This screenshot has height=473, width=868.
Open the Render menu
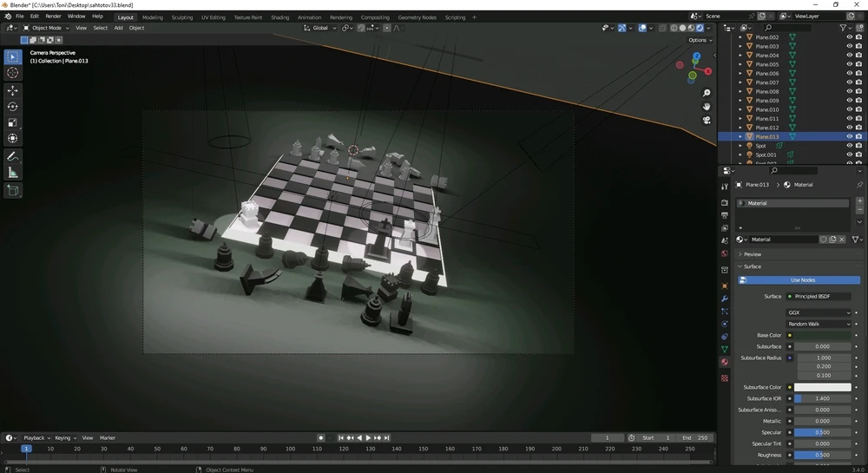(x=53, y=16)
